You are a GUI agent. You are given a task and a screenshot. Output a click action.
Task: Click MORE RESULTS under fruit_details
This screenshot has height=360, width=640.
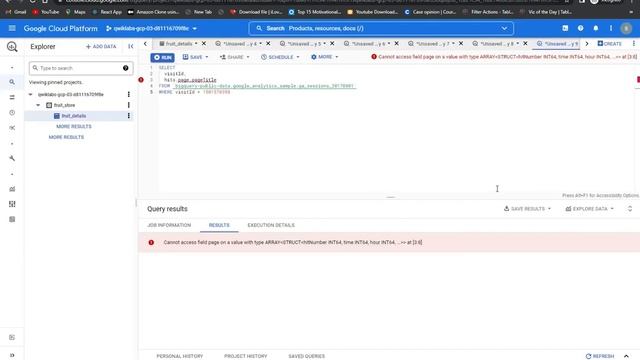tap(74, 127)
